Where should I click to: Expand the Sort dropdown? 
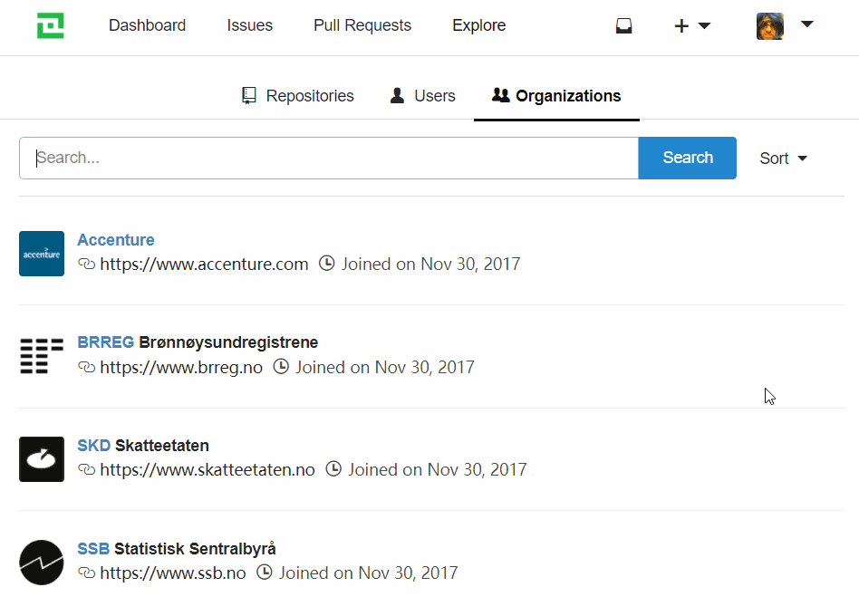(x=784, y=159)
